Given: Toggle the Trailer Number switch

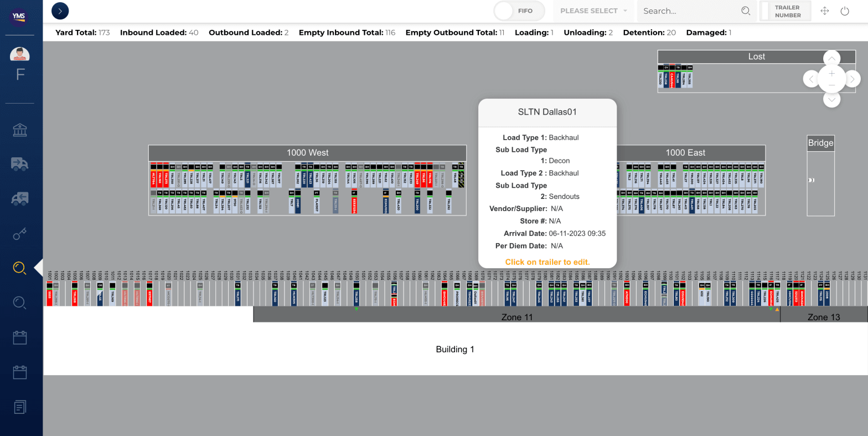Looking at the screenshot, I should pyautogui.click(x=785, y=11).
